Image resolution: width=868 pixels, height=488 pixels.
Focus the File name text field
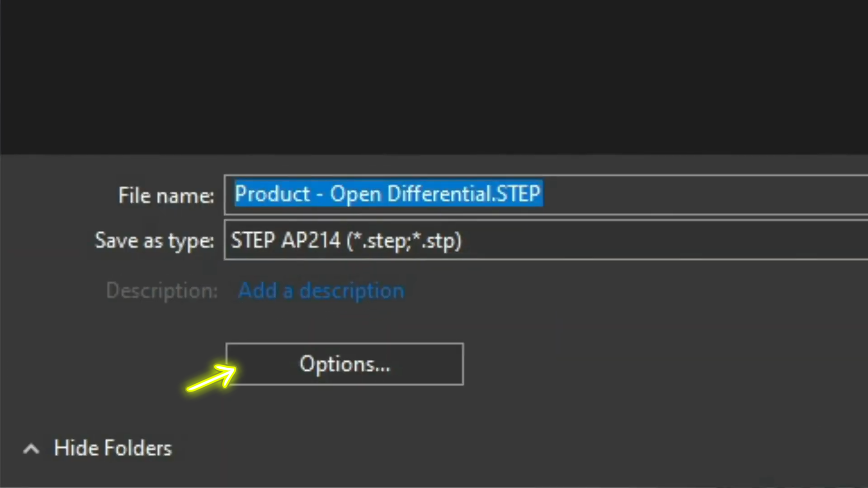coord(546,195)
